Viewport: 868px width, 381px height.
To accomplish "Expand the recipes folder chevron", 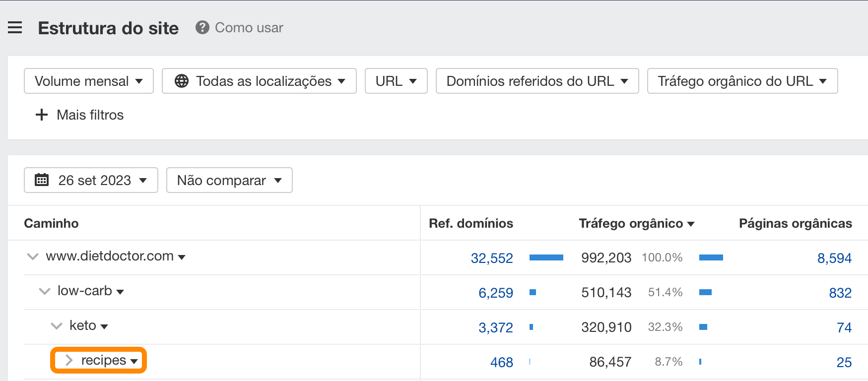I will (x=69, y=360).
